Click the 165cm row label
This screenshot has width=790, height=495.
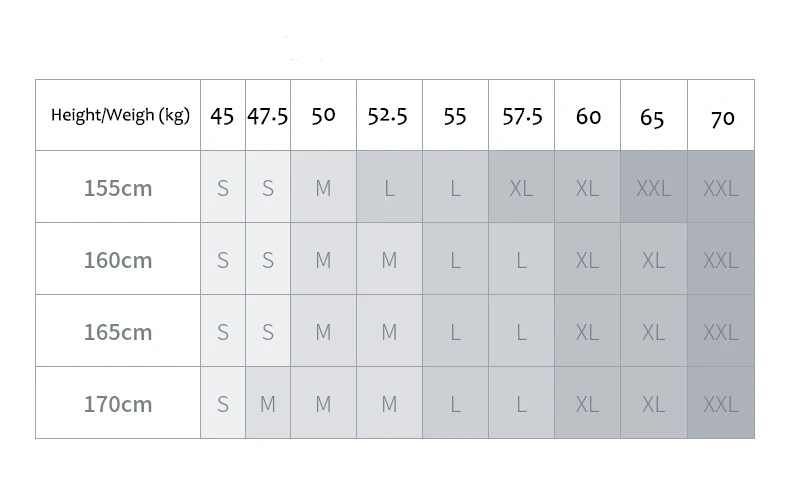click(x=118, y=331)
